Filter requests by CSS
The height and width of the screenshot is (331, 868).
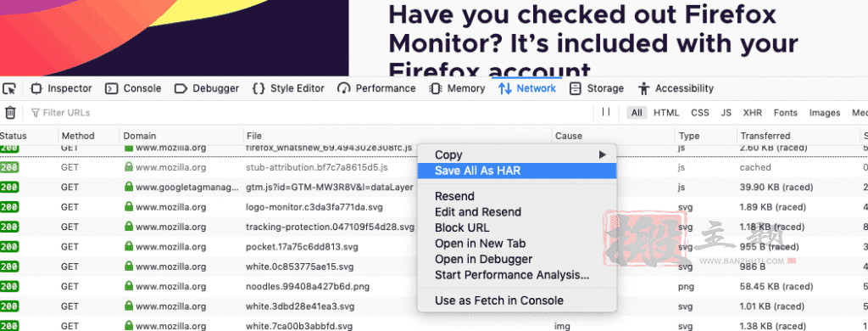[699, 113]
